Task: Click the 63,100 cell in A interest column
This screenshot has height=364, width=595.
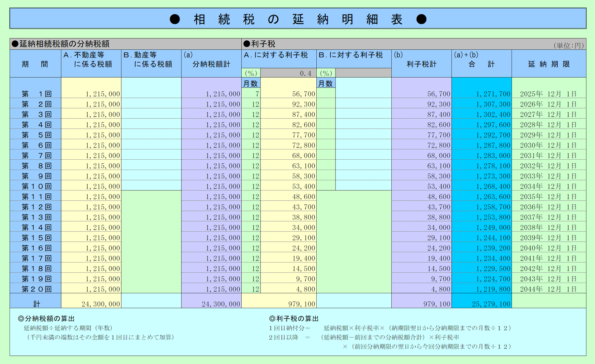Action: 289,166
